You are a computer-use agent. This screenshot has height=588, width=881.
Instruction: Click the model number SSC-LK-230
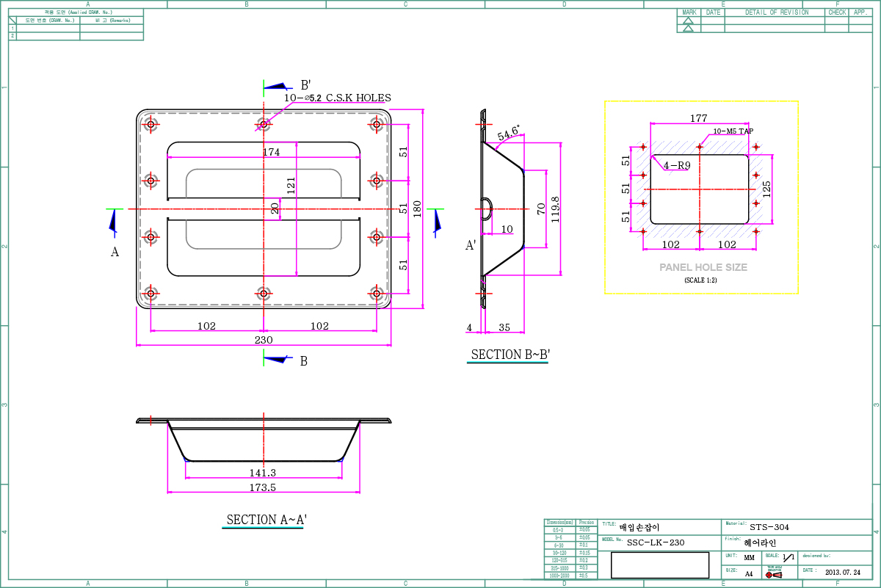click(x=656, y=542)
